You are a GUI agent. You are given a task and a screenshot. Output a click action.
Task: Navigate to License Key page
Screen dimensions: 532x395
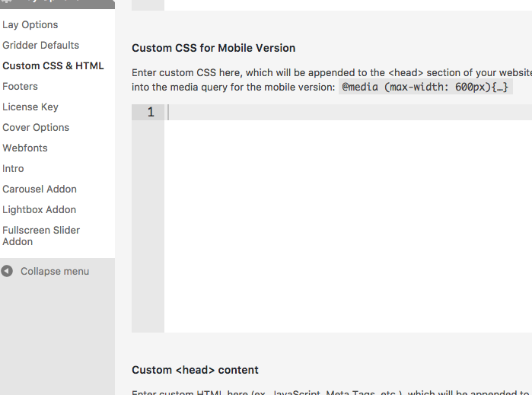click(30, 107)
